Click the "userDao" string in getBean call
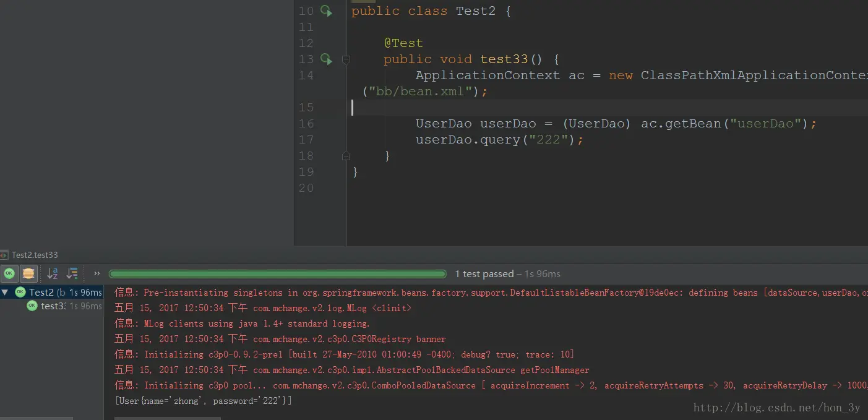Viewport: 868px width, 420px height. (766, 124)
